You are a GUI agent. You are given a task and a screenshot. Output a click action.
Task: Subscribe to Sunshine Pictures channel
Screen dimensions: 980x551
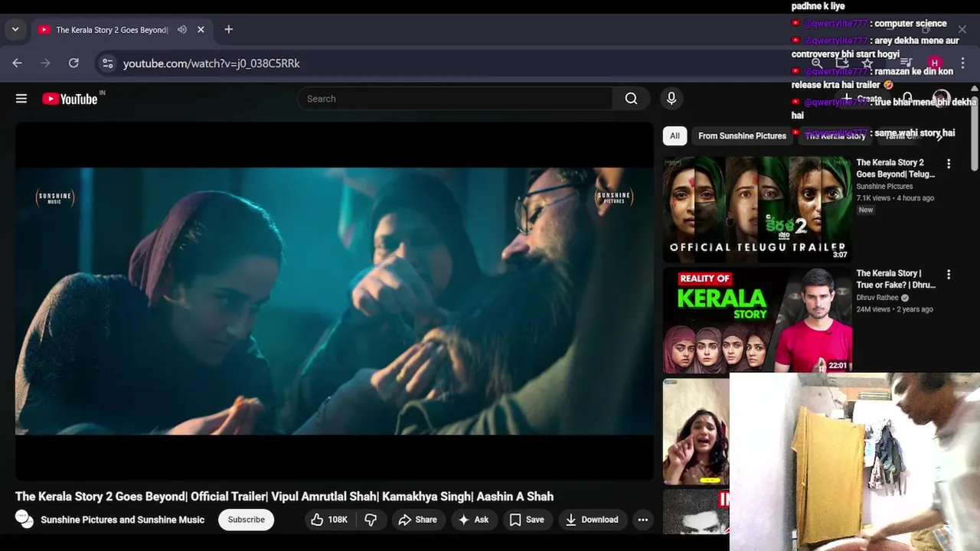[246, 520]
